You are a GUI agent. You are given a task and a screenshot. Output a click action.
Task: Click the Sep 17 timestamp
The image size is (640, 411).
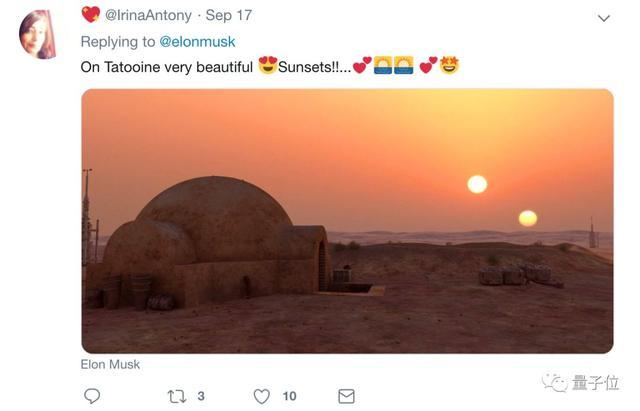(x=229, y=16)
